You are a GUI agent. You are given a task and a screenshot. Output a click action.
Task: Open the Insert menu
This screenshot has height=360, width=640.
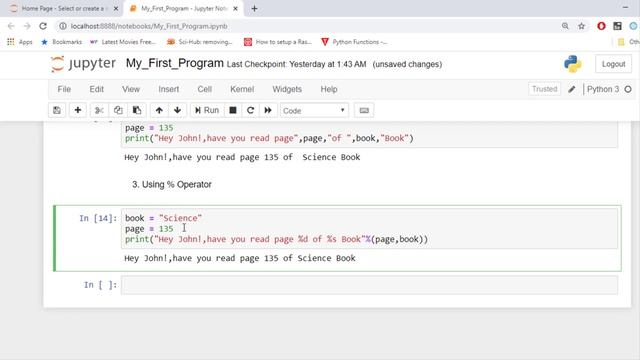(169, 89)
